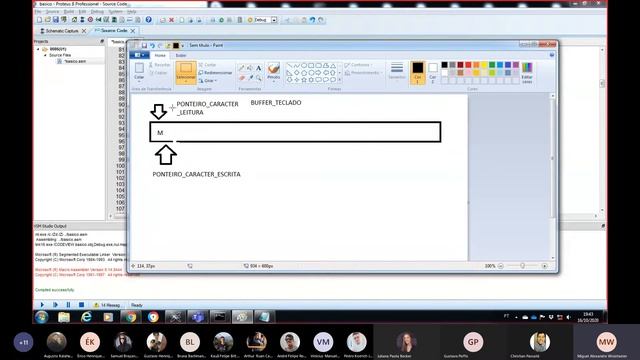Viewport: 640px width, 360px height.
Task: Open Editar cores color editor
Action: pos(527,73)
